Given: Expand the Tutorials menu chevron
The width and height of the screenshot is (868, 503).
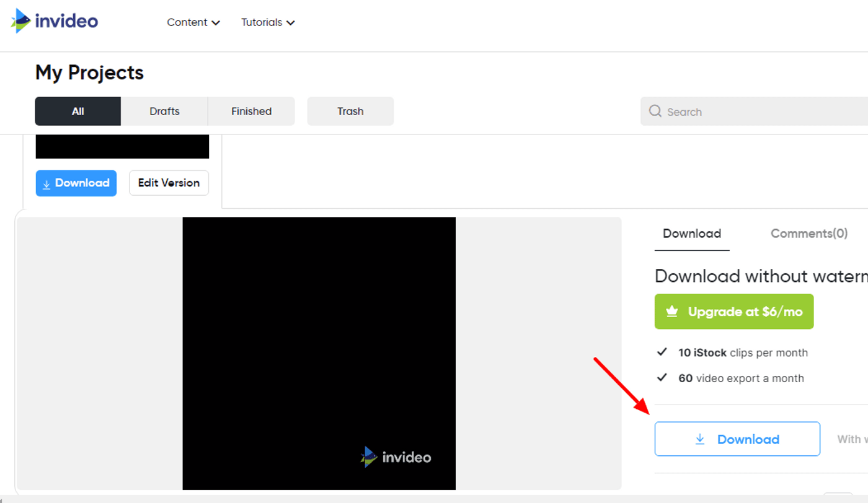Looking at the screenshot, I should [291, 23].
